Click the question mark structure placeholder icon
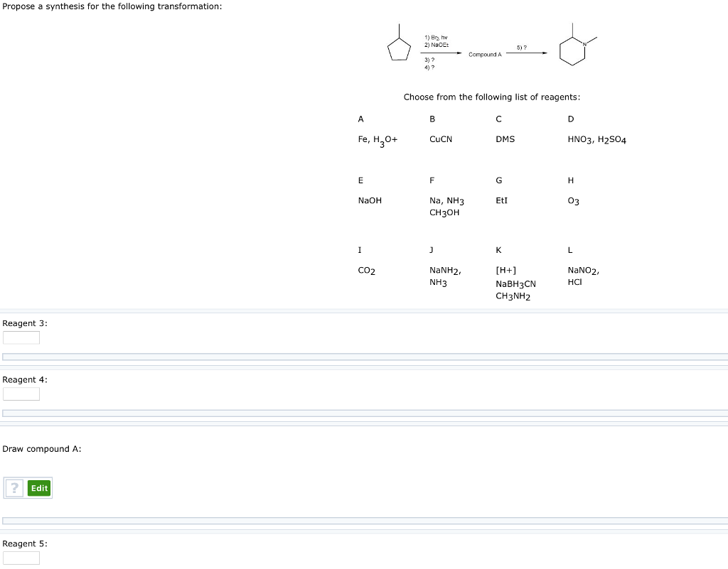 (14, 488)
